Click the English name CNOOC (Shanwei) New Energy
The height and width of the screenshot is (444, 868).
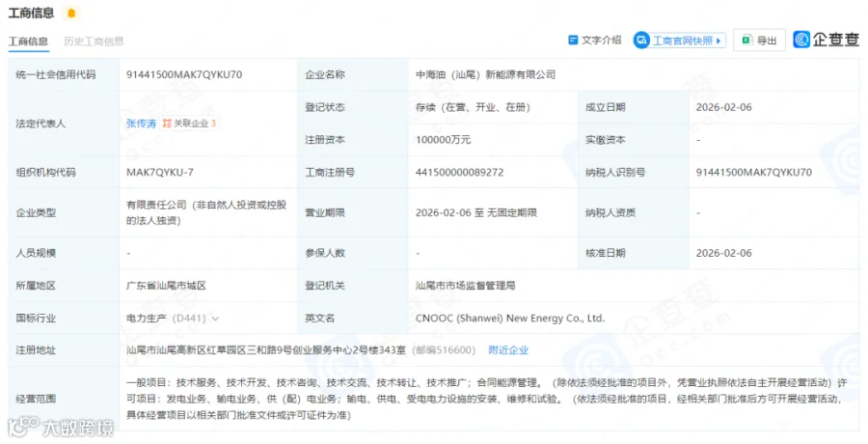(510, 319)
